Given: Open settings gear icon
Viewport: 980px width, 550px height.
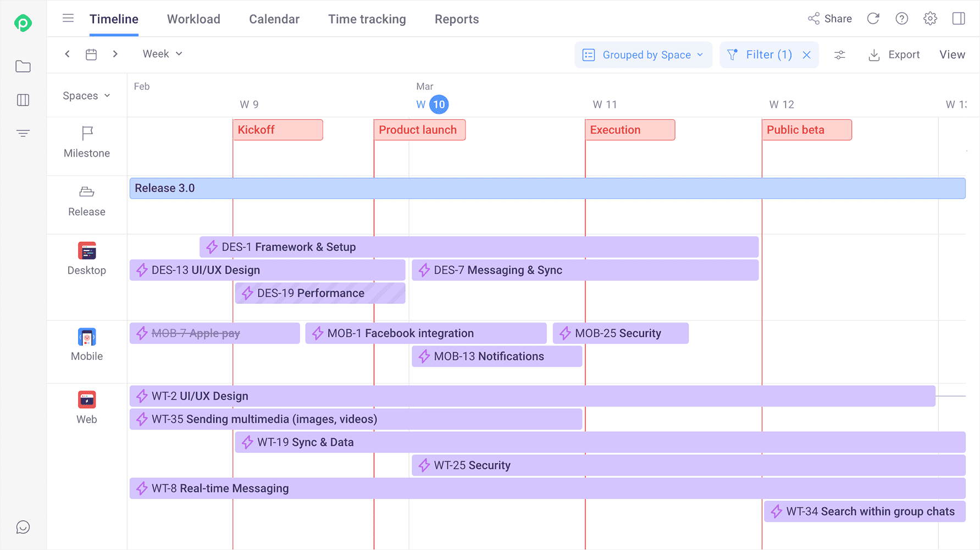Looking at the screenshot, I should click(x=930, y=19).
